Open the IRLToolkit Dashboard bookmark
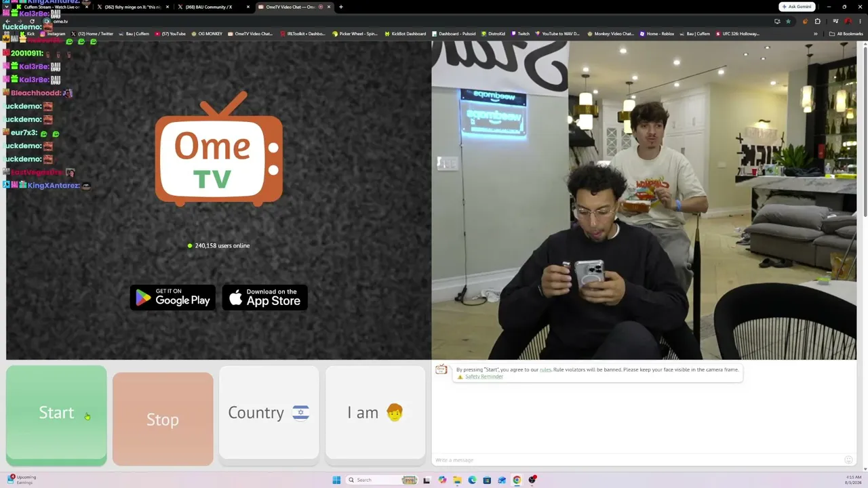The image size is (868, 488). (303, 34)
